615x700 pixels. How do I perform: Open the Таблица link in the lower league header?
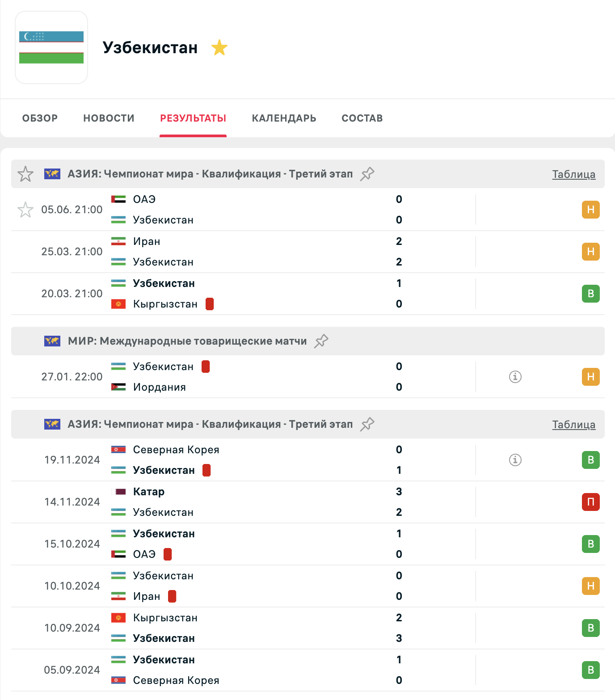[573, 425]
